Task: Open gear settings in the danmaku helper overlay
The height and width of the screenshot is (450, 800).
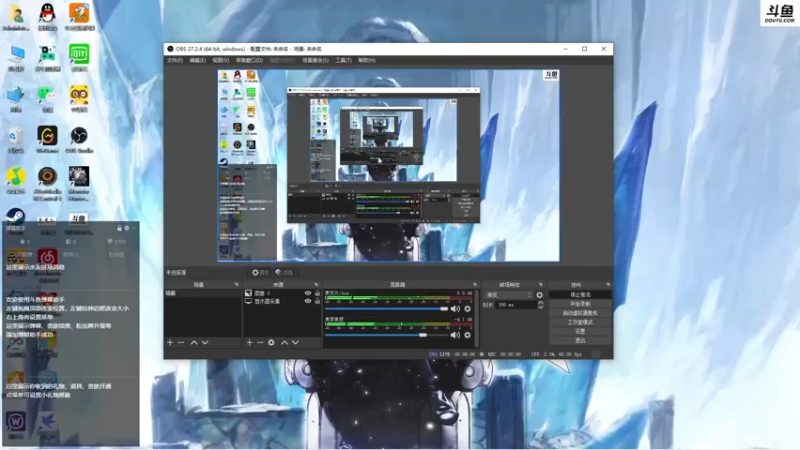Action: coord(127,228)
